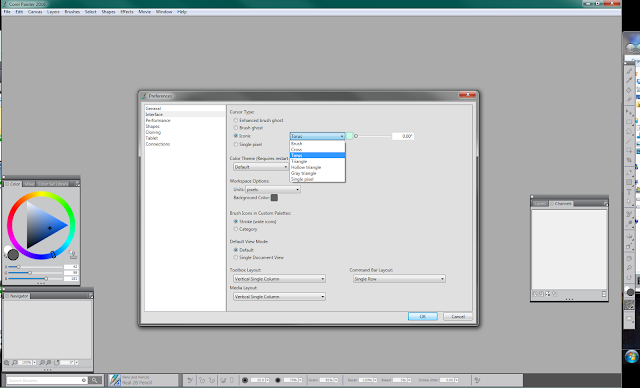Screen dimensions: 640x388
Task: Select the Default view mode radio button
Action: coord(236,250)
